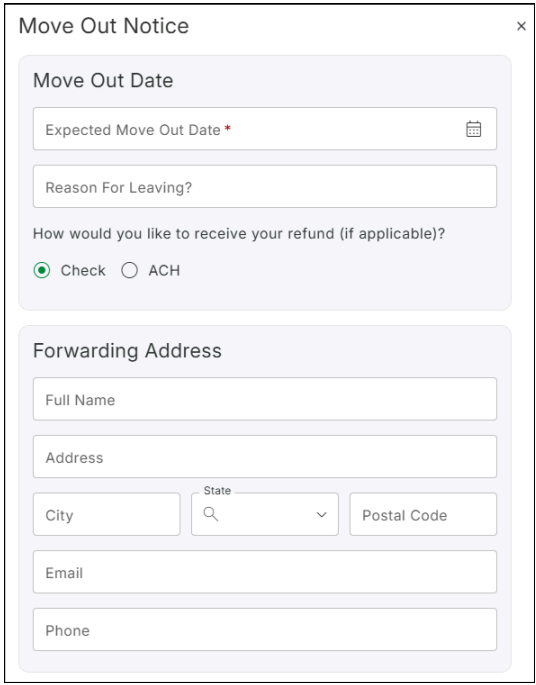Click the Move Out Notice dialog title

(x=104, y=26)
